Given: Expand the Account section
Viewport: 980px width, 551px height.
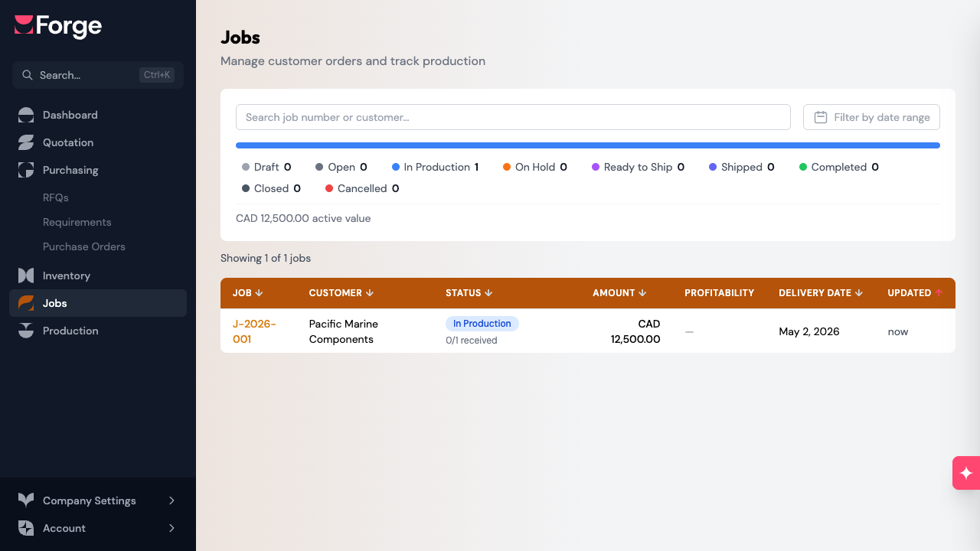Looking at the screenshot, I should tap(98, 528).
